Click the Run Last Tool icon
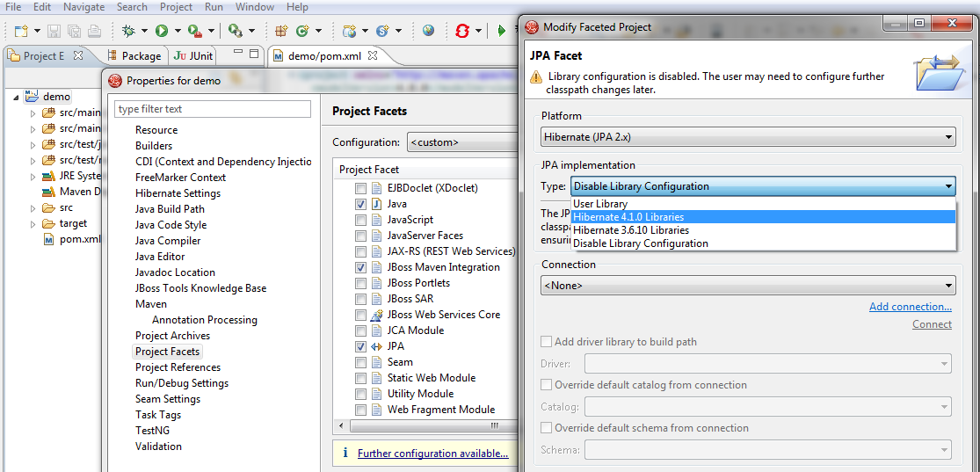Viewport: 980px width, 472px height. coord(235,30)
